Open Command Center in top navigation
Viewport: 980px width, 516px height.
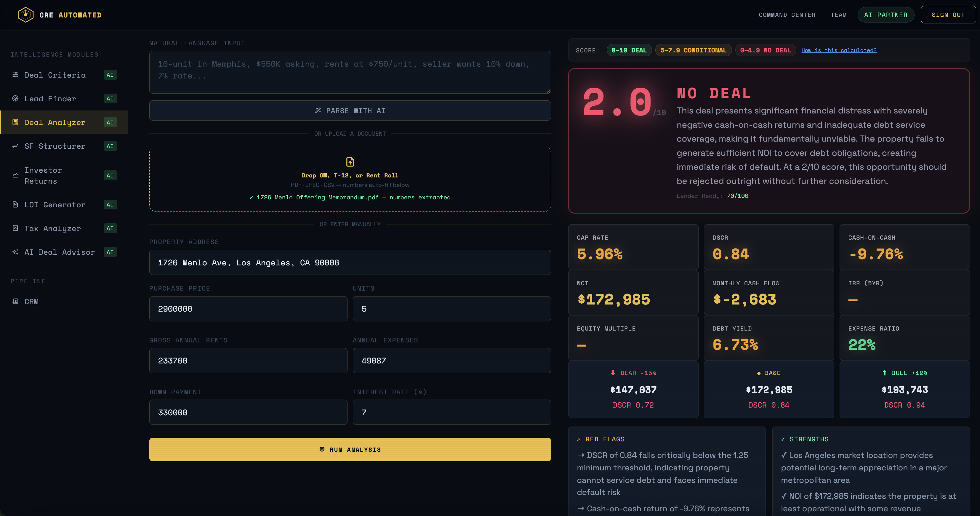tap(787, 15)
